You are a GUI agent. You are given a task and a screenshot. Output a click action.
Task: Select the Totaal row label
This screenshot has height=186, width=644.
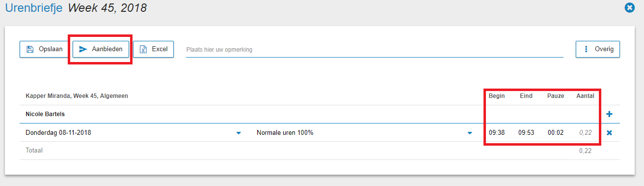[x=34, y=150]
